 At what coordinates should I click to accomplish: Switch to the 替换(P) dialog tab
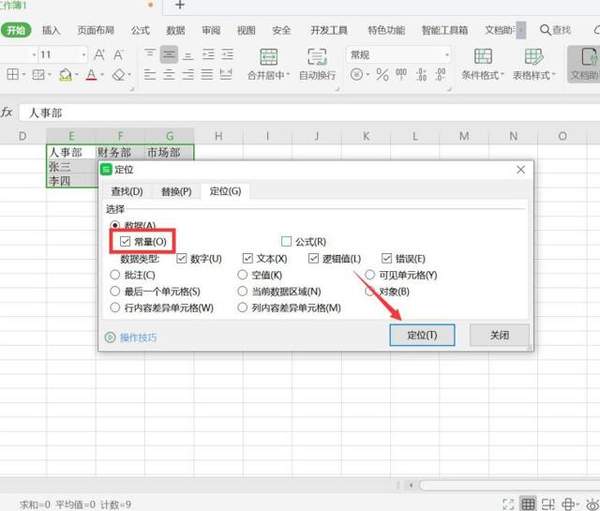click(176, 191)
